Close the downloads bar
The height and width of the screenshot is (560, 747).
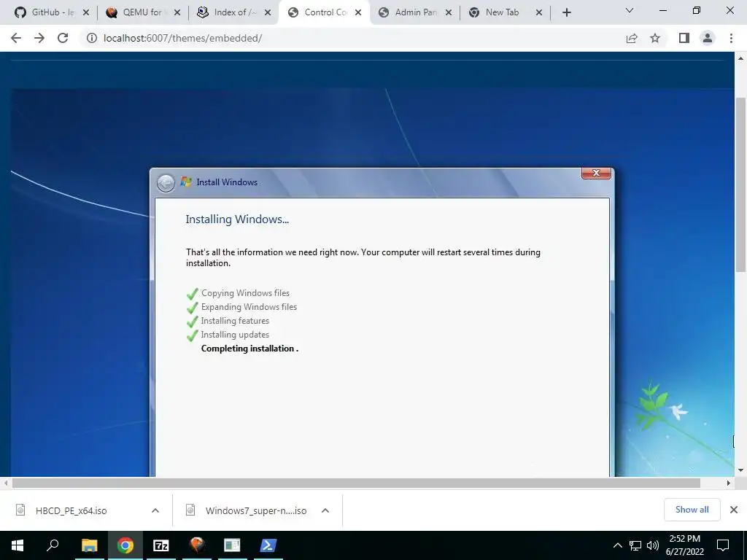(734, 510)
